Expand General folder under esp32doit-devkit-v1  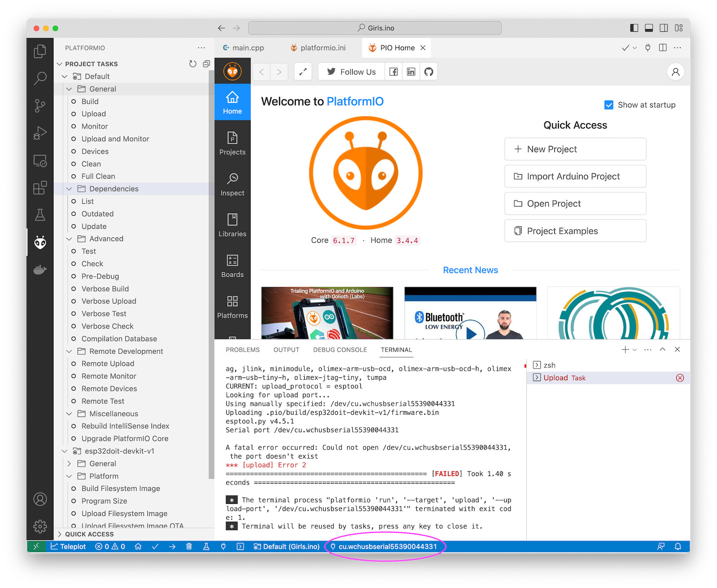pyautogui.click(x=69, y=464)
